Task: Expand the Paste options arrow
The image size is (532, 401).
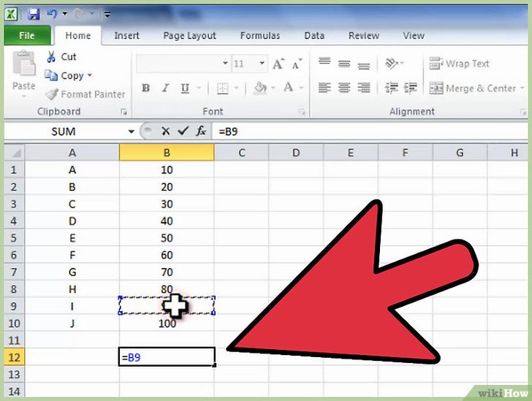Action: coord(23,96)
